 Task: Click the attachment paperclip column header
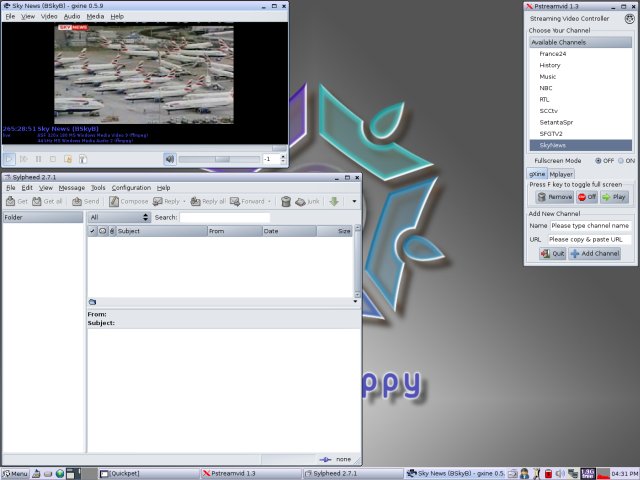(112, 231)
